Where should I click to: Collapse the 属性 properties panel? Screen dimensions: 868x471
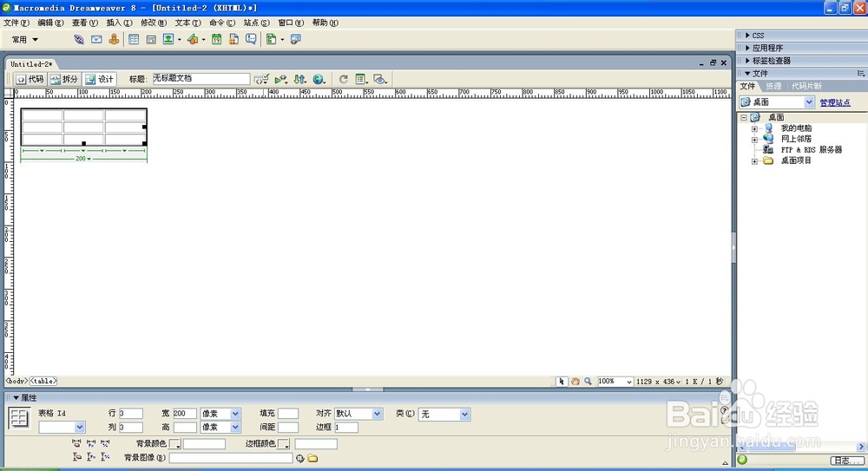click(x=16, y=397)
